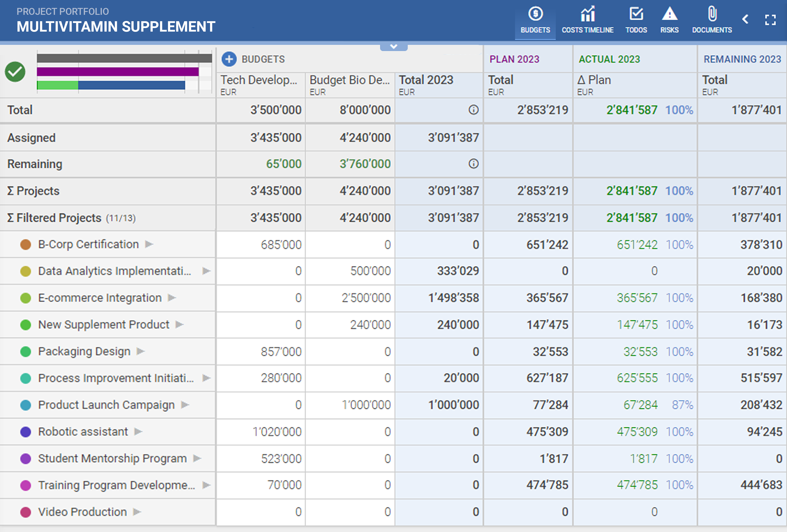
Task: Expand Product Launch Campaign row
Action: [x=185, y=405]
